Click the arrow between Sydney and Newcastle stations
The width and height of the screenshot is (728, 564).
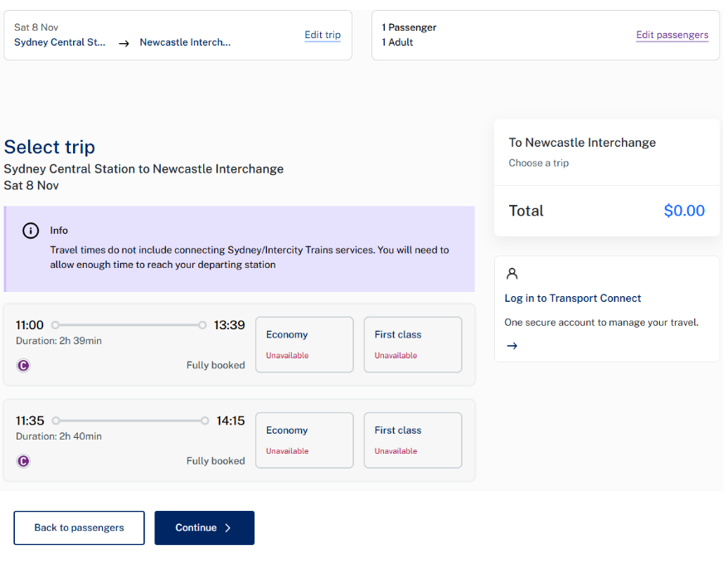pyautogui.click(x=124, y=43)
